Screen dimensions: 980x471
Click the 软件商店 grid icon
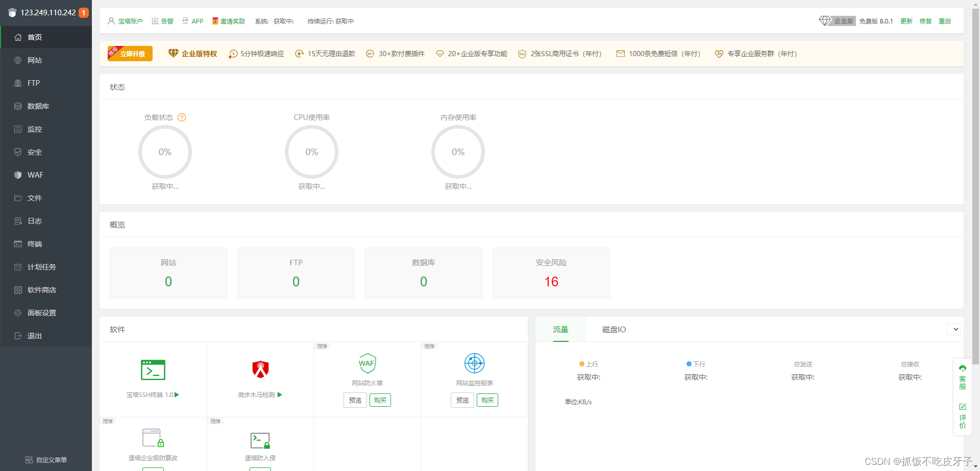click(18, 290)
